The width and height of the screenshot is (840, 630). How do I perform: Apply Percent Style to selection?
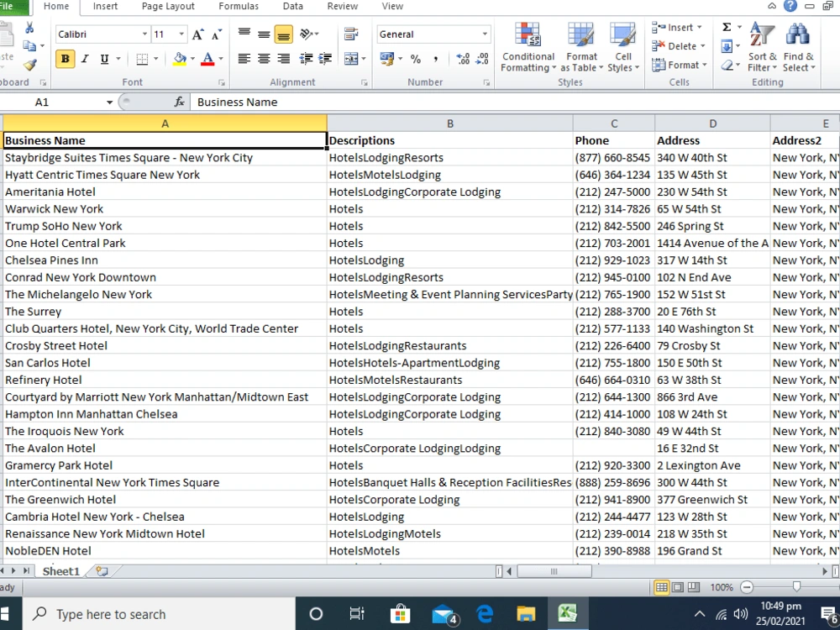[417, 59]
